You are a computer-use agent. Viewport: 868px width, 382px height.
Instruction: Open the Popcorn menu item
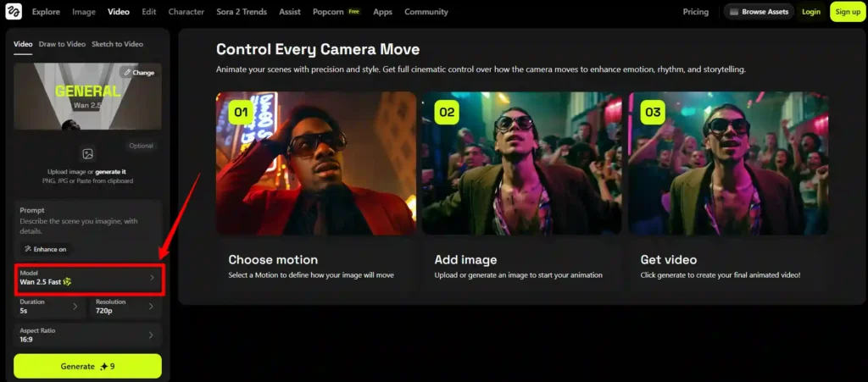tap(327, 12)
